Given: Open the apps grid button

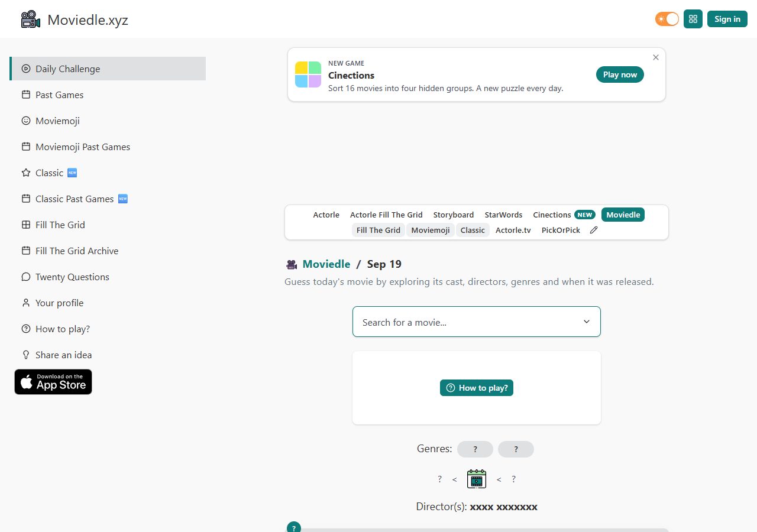Looking at the screenshot, I should click(693, 19).
